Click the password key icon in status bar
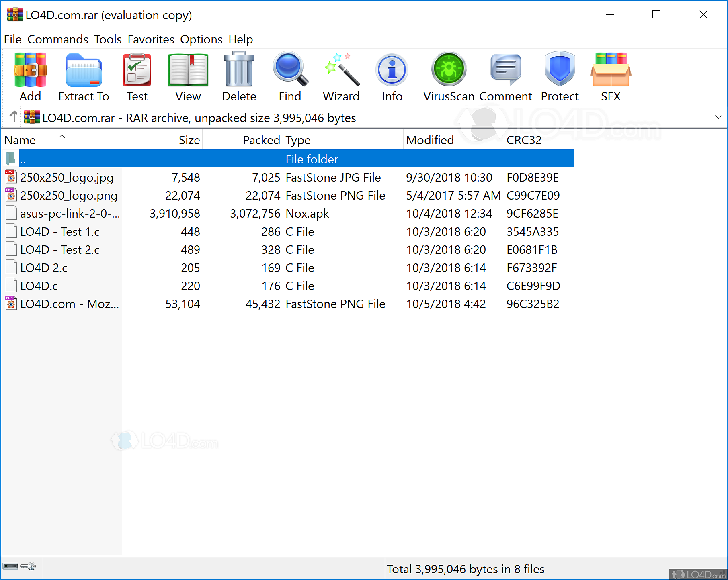The image size is (728, 580). tap(28, 566)
